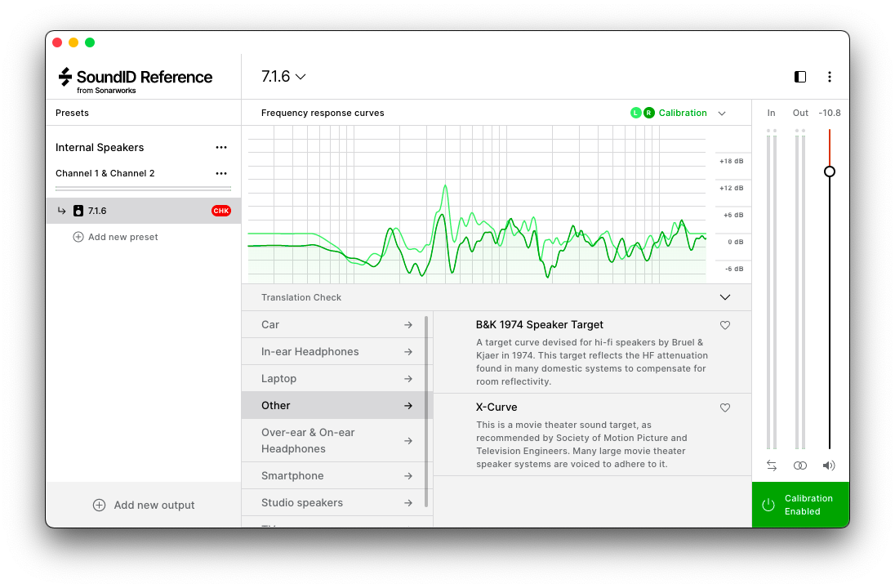Click the Presets header

coord(72,113)
